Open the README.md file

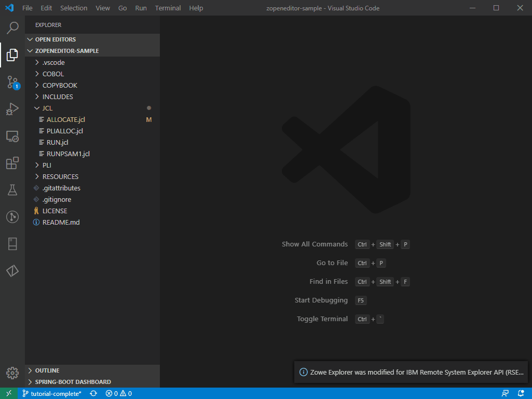[x=92, y=223]
